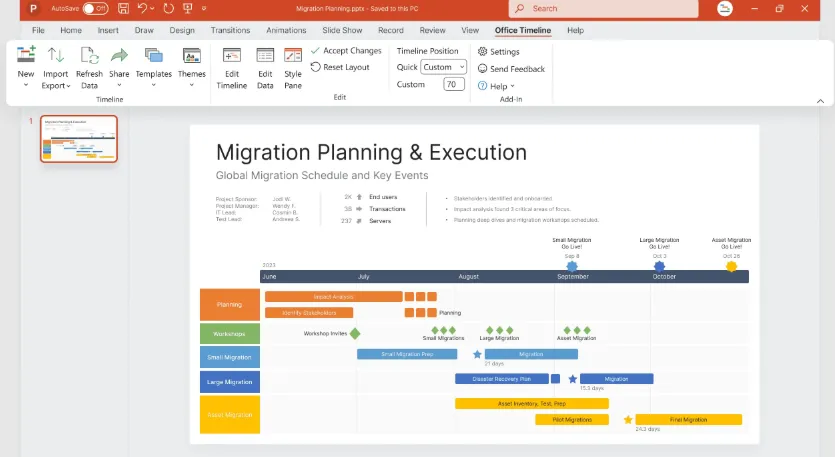Click the New timeline icon
Image resolution: width=835 pixels, height=457 pixels.
(26, 55)
